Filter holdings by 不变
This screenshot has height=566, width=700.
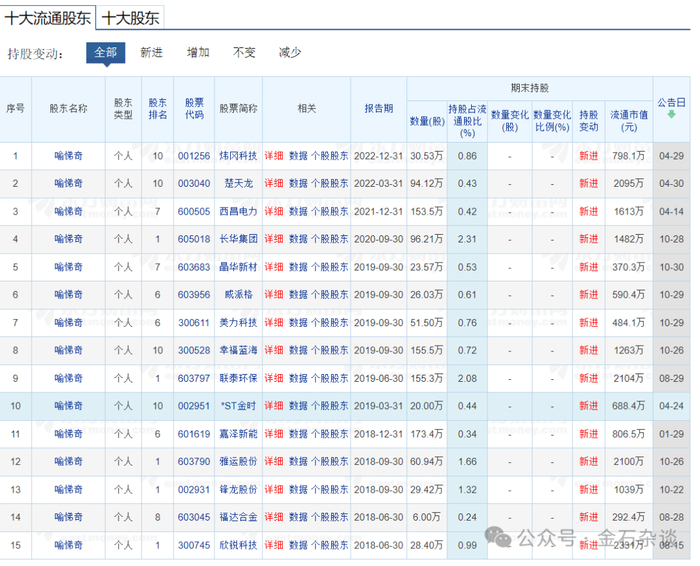[244, 52]
